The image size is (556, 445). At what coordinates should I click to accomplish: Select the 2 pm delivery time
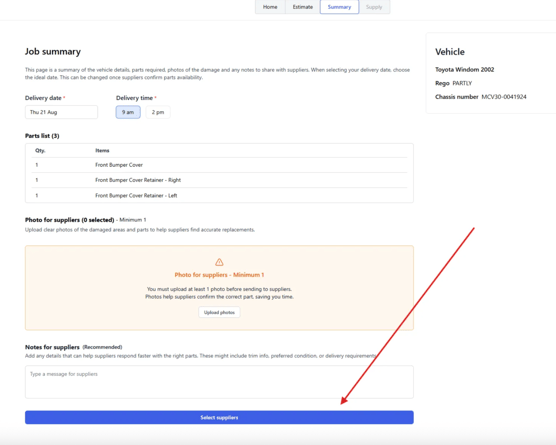[x=158, y=112]
